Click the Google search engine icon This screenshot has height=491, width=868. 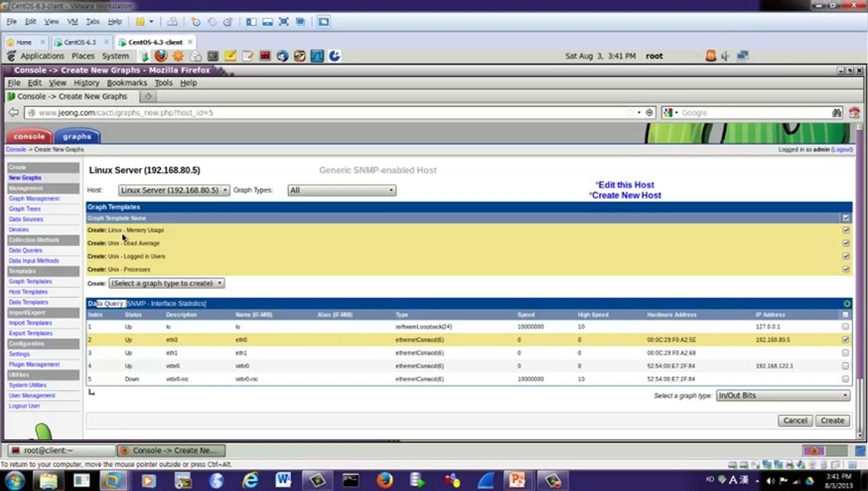pyautogui.click(x=667, y=113)
